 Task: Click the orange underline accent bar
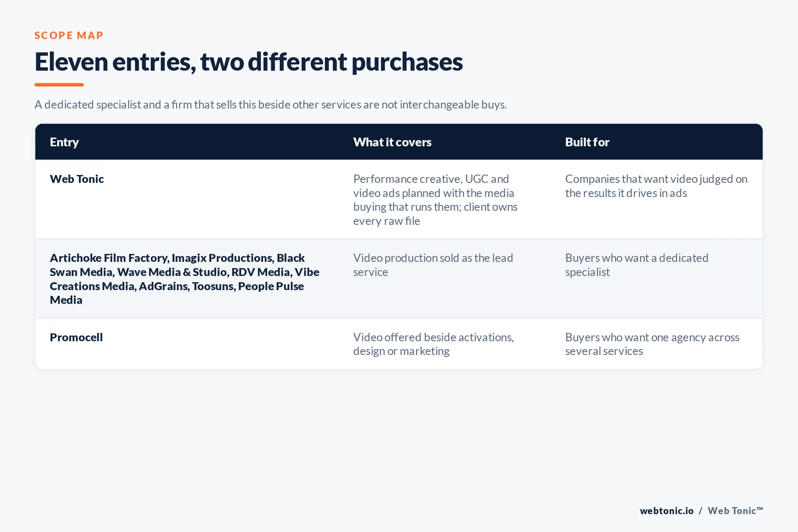[x=59, y=85]
